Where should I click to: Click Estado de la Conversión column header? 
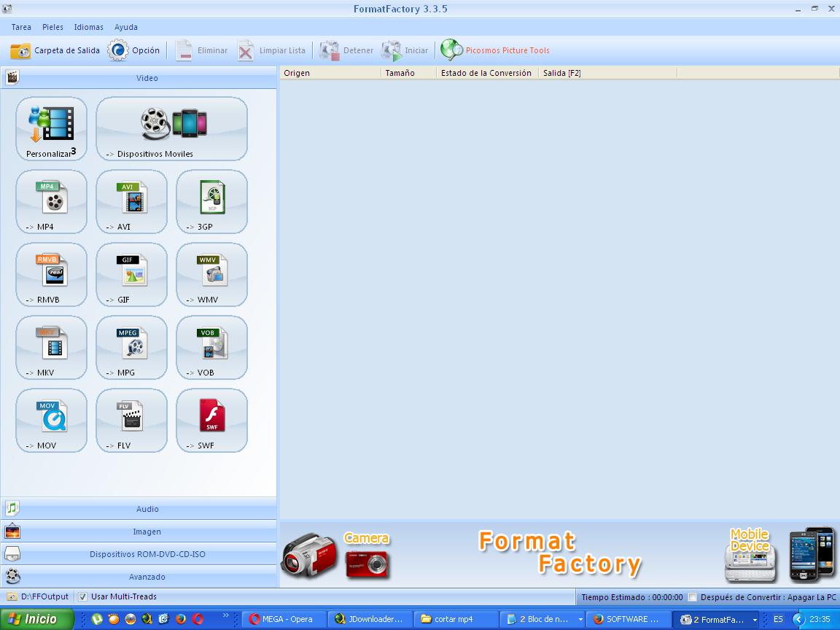coord(488,73)
